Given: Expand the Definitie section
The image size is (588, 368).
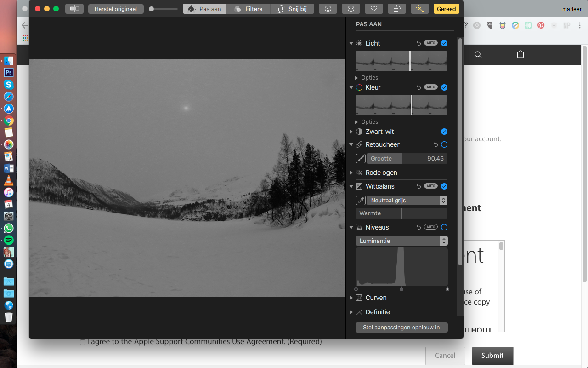Looking at the screenshot, I should coord(351,312).
